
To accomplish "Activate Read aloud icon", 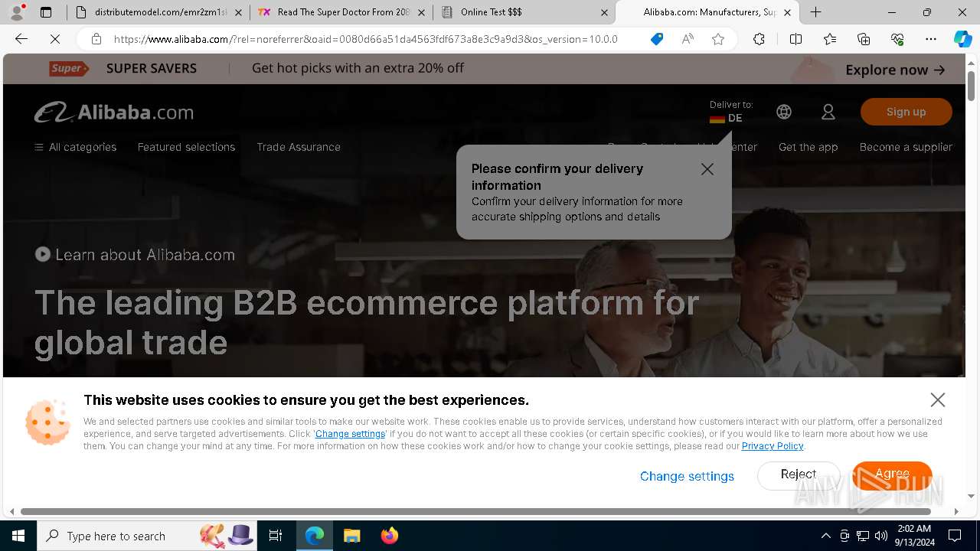I will [x=688, y=39].
